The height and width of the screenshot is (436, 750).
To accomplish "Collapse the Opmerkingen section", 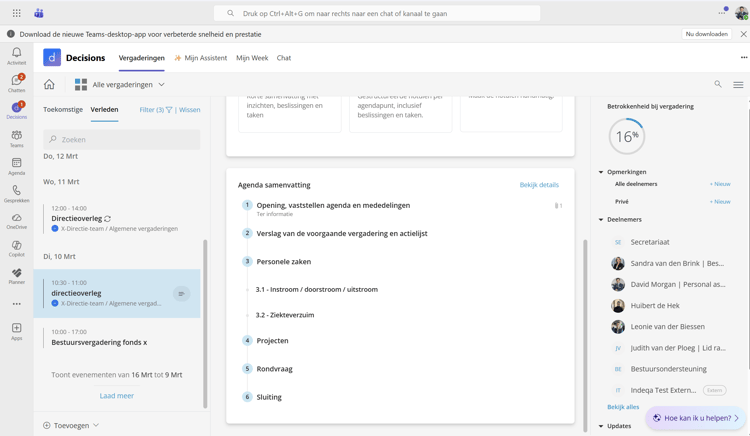I will click(601, 172).
